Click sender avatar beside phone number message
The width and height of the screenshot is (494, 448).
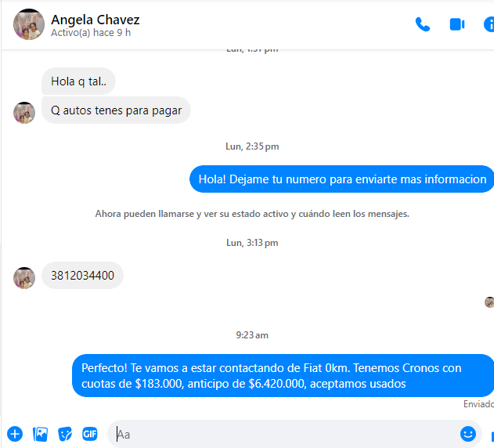(x=24, y=278)
